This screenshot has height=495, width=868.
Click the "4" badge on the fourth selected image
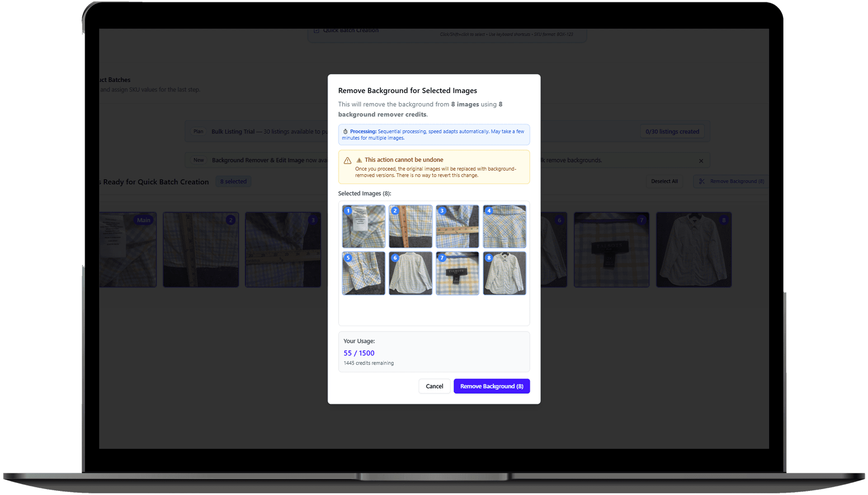coord(489,210)
